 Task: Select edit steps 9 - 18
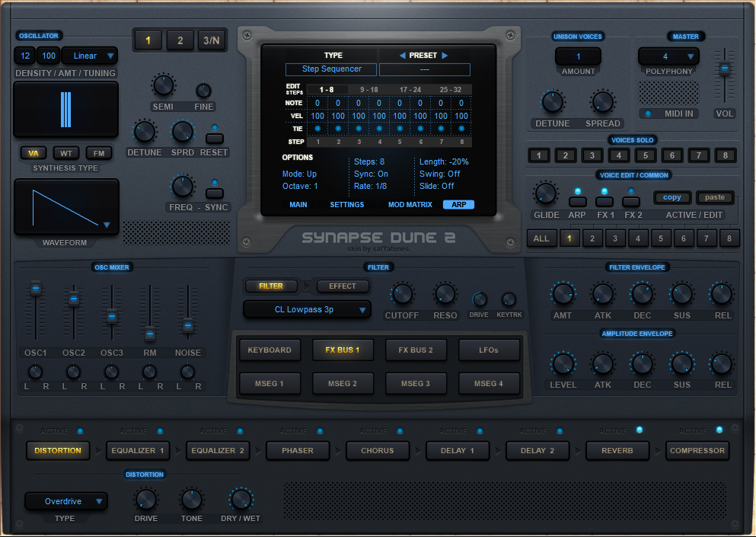pyautogui.click(x=368, y=90)
